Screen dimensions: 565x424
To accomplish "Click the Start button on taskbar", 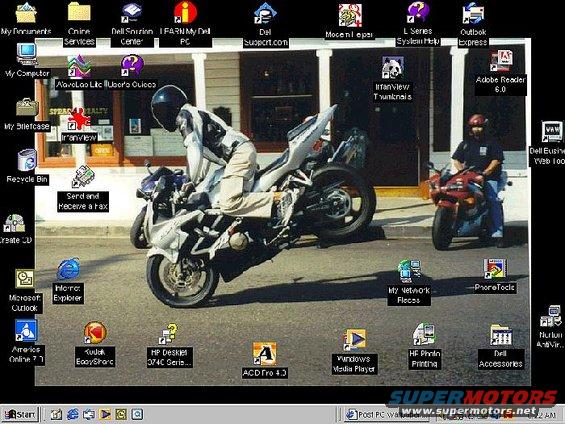I will 20,415.
